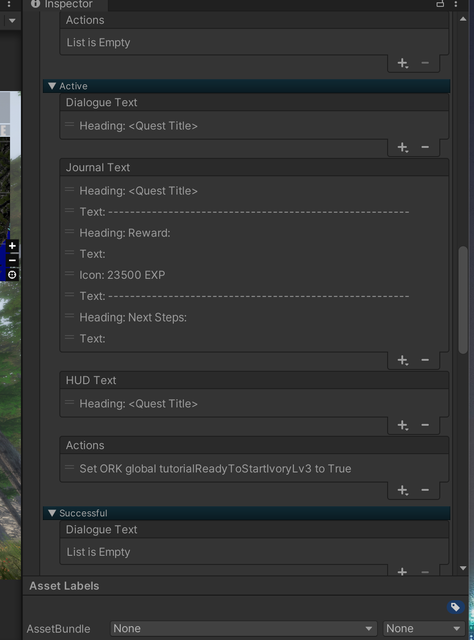The image size is (474, 640).
Task: Remove item from Active Dialogue Text list
Action: pos(425,147)
